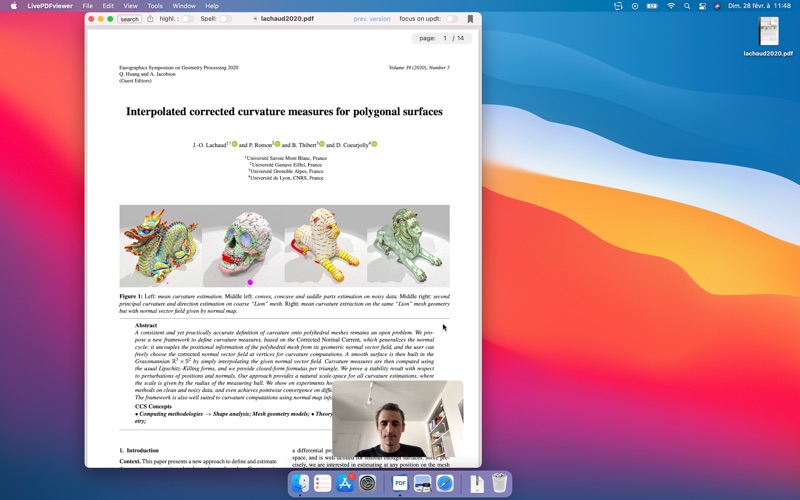Viewport: 800px width, 500px height.
Task: Click the battery status icon
Action: pos(652,6)
